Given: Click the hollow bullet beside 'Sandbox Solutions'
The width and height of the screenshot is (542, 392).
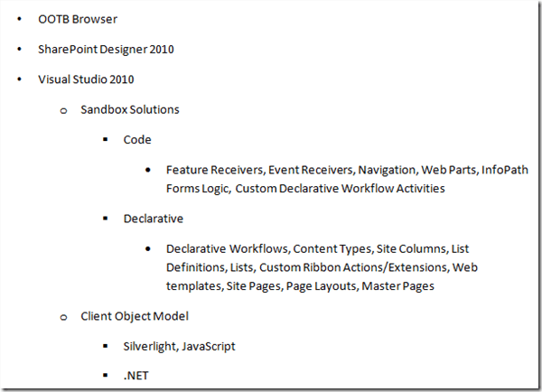Looking at the screenshot, I should click(63, 110).
